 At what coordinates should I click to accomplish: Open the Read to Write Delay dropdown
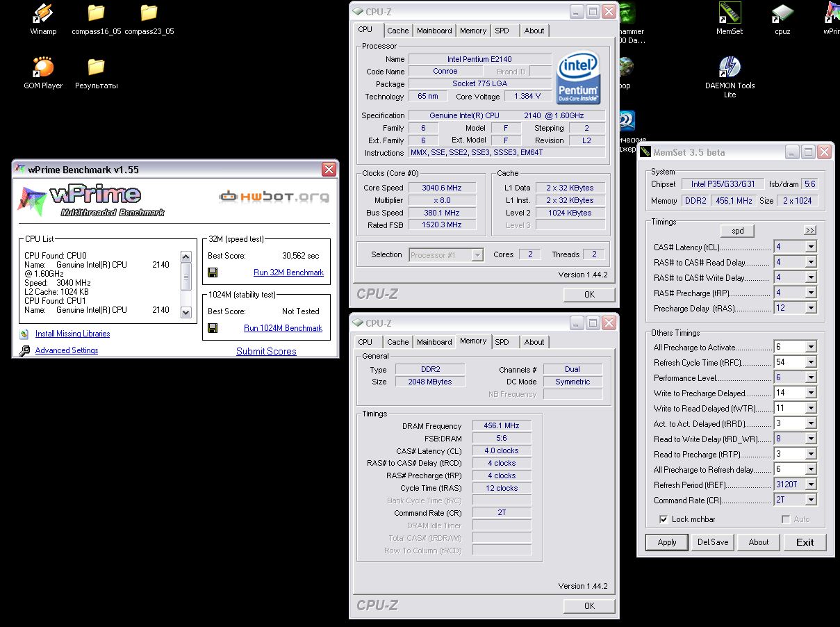811,439
